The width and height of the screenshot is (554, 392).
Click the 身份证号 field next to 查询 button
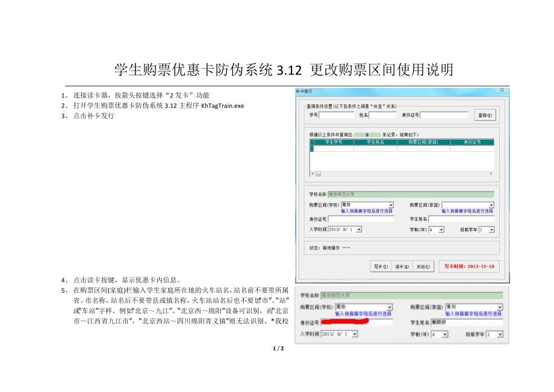click(444, 115)
